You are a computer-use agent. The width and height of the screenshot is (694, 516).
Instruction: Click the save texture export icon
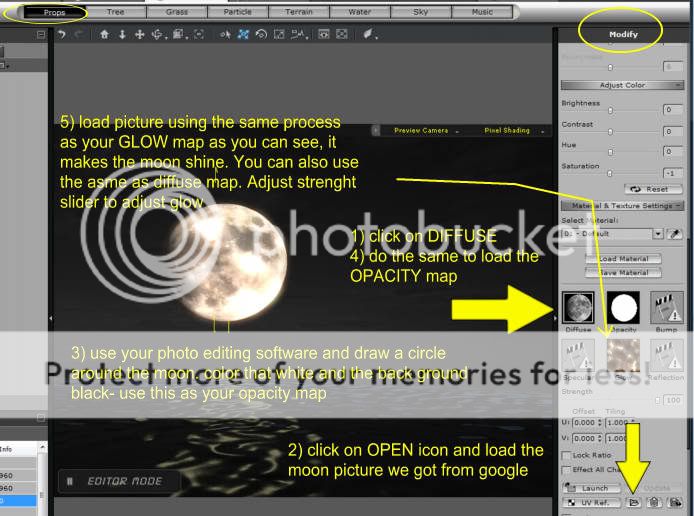675,502
